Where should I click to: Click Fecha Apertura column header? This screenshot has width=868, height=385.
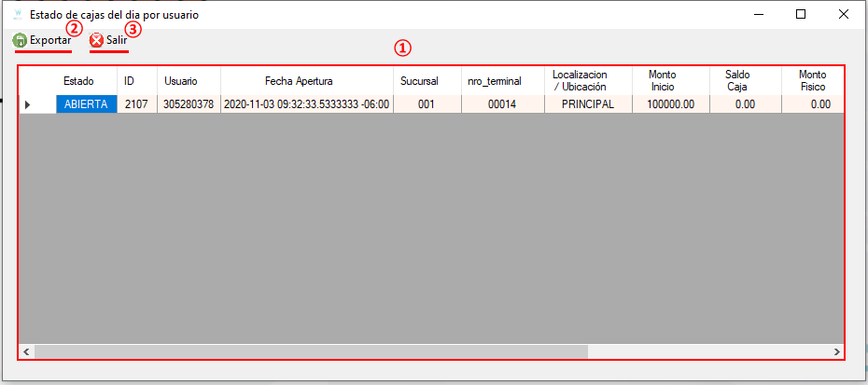pyautogui.click(x=307, y=81)
